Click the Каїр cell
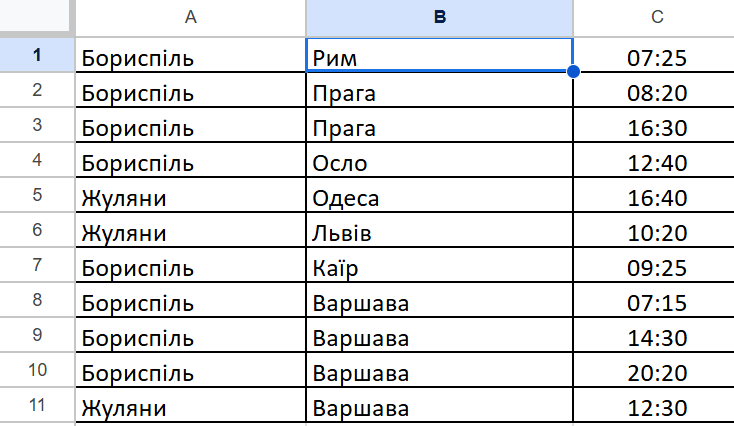Screen dimensions: 734x426 (439, 268)
